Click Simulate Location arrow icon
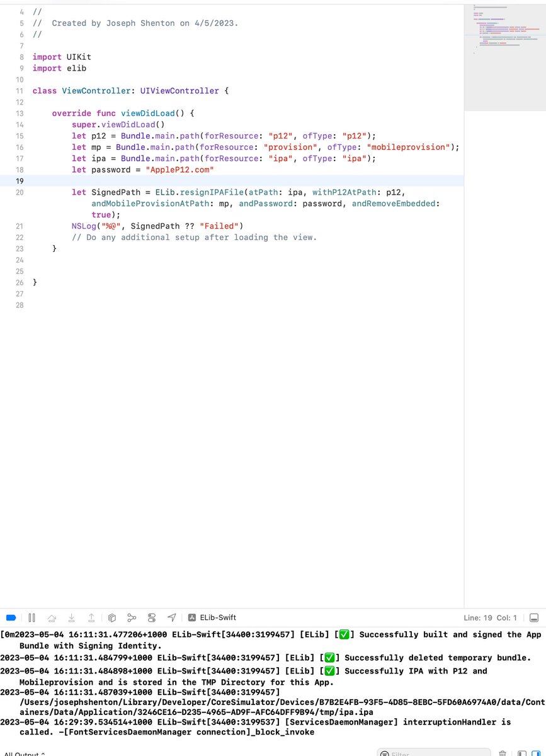This screenshot has height=756, width=546. 171,617
